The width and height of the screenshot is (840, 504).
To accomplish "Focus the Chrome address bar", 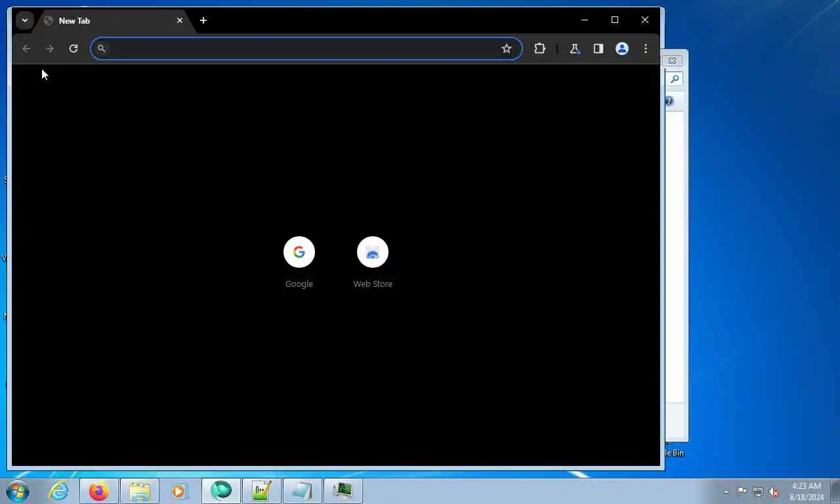I will pyautogui.click(x=306, y=49).
